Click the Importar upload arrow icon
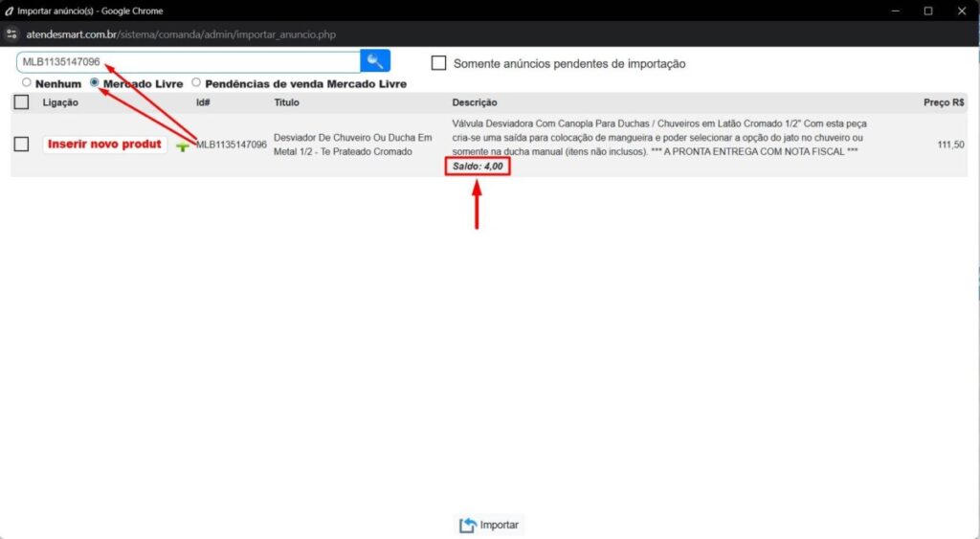The width and height of the screenshot is (980, 539). pyautogui.click(x=467, y=526)
